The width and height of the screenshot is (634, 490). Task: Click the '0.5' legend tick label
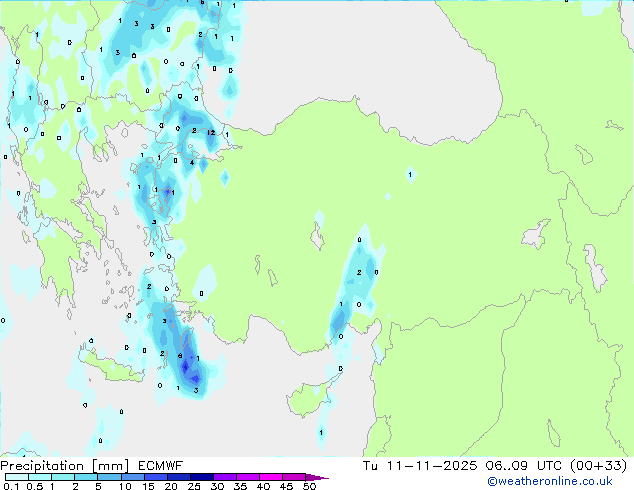35,486
